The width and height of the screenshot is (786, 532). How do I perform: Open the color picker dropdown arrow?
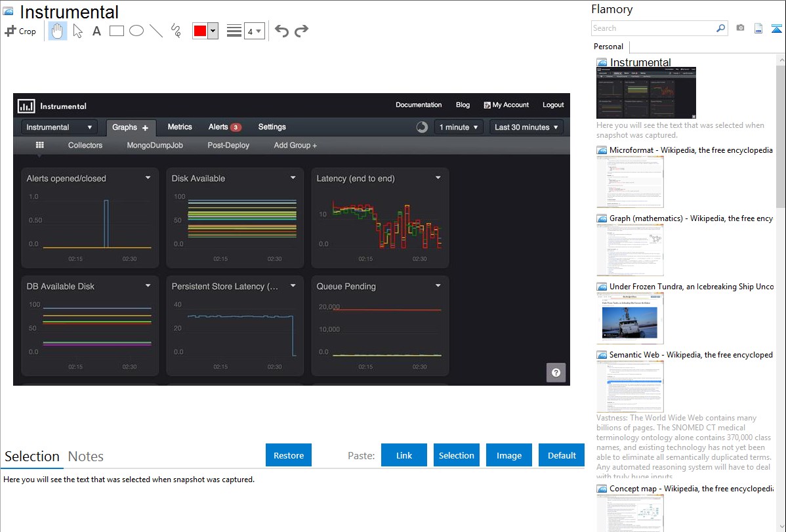point(213,31)
